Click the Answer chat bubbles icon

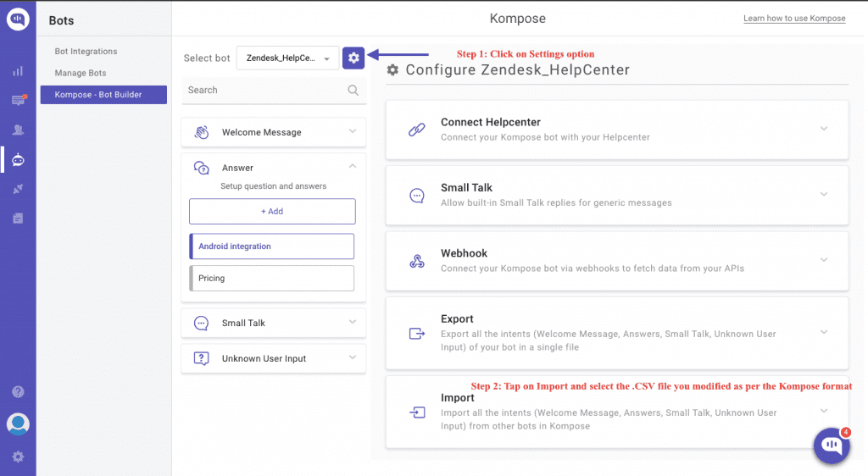tap(202, 168)
